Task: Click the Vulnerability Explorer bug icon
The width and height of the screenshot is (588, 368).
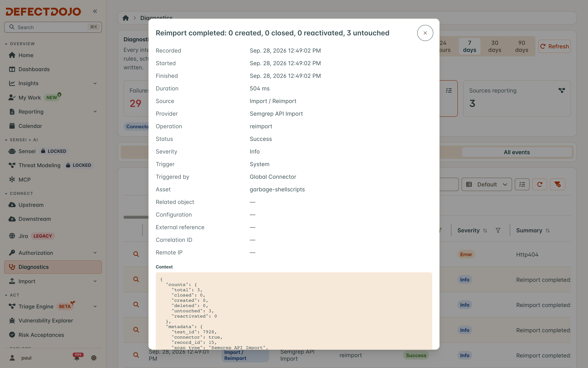Action: 12,321
